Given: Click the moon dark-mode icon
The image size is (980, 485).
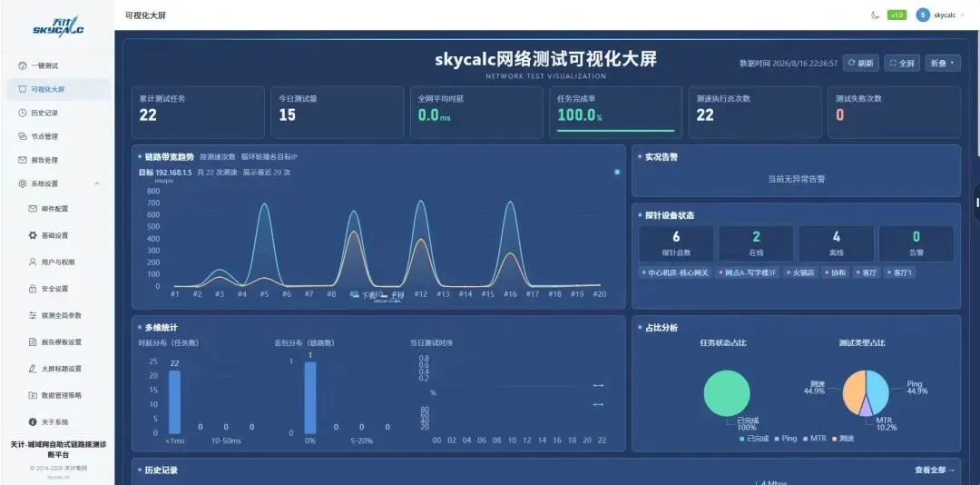Looking at the screenshot, I should (x=875, y=15).
